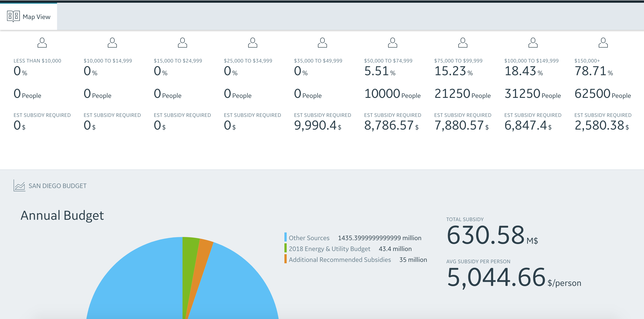
Task: Click person icon above $25,000 to $34,999
Action: pyautogui.click(x=252, y=43)
